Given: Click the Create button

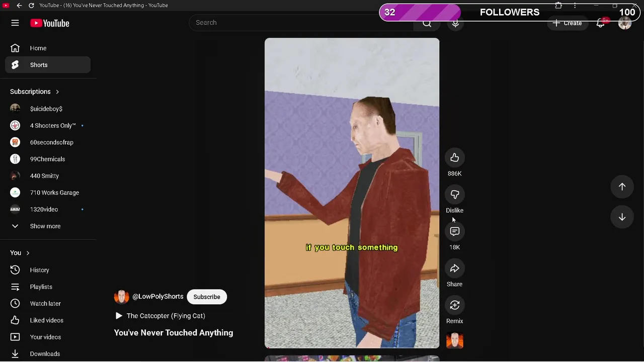Looking at the screenshot, I should click(567, 23).
